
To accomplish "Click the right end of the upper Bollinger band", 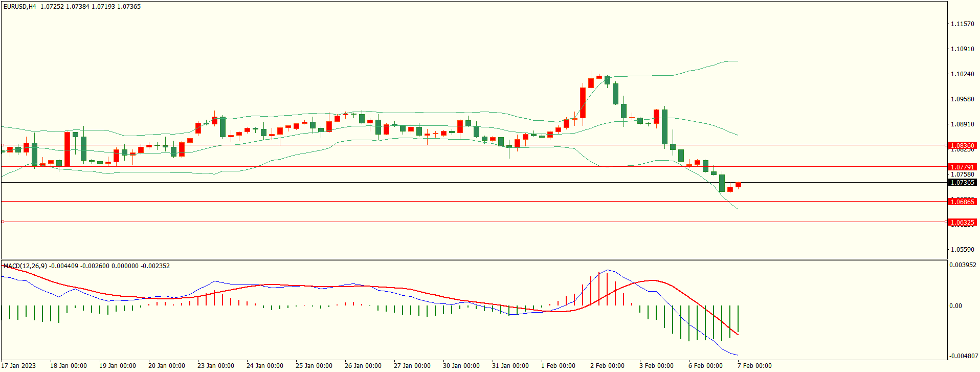I will point(737,61).
